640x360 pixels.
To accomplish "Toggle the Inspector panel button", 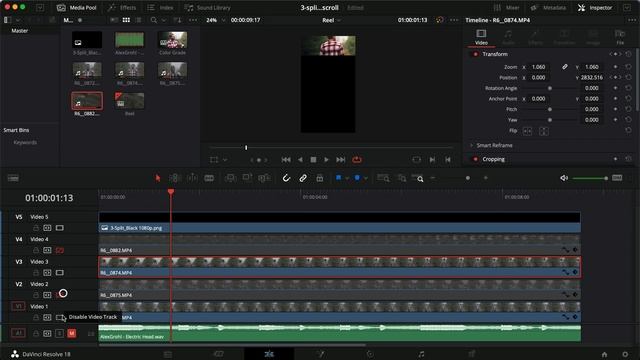I will [x=595, y=7].
